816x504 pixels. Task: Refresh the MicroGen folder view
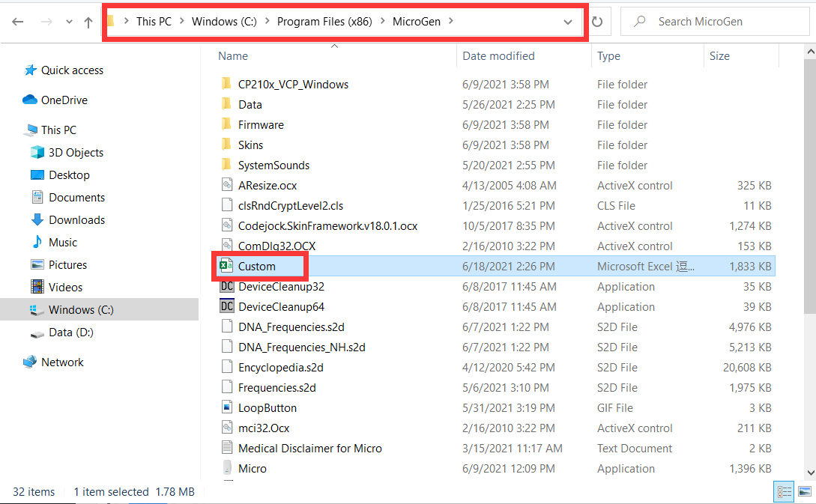[x=597, y=22]
